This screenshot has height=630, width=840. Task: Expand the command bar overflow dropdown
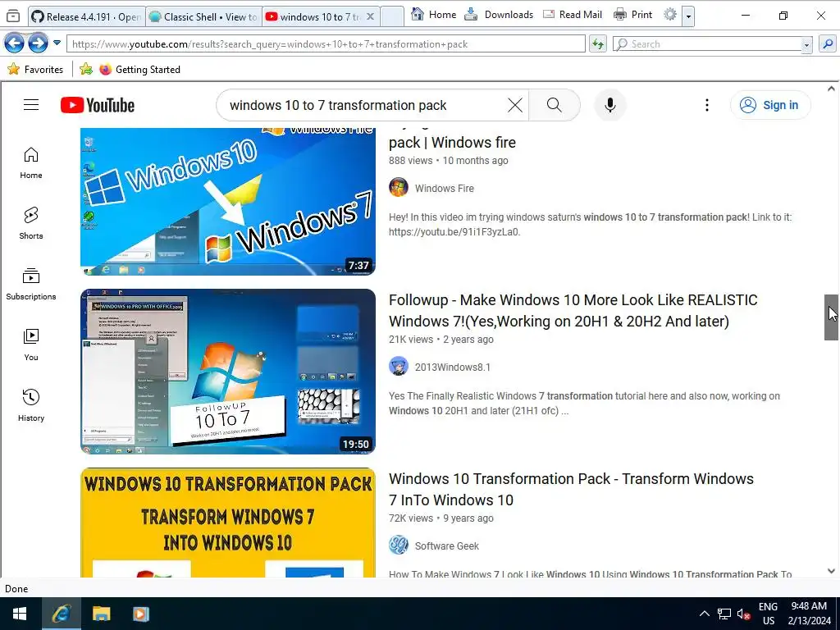[688, 16]
